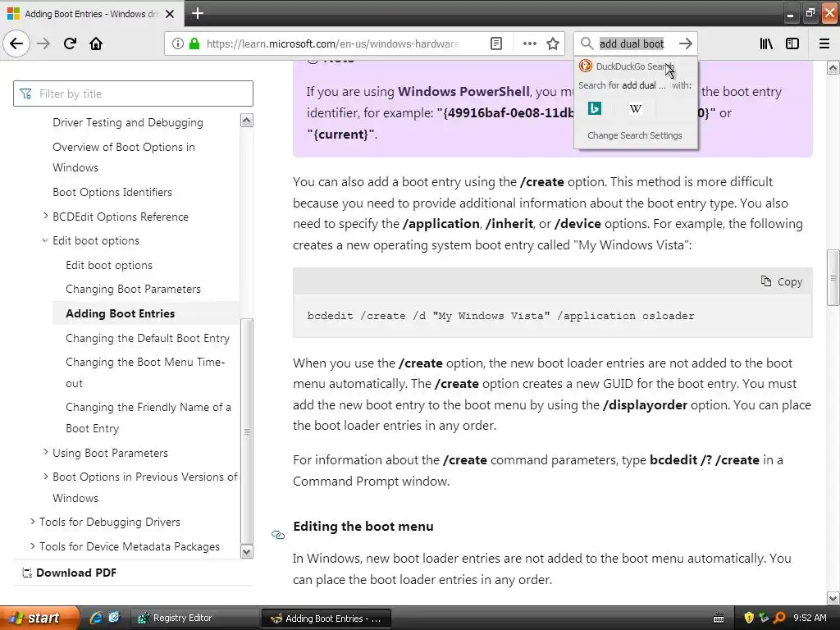Click page scrollbar down arrow

[833, 598]
